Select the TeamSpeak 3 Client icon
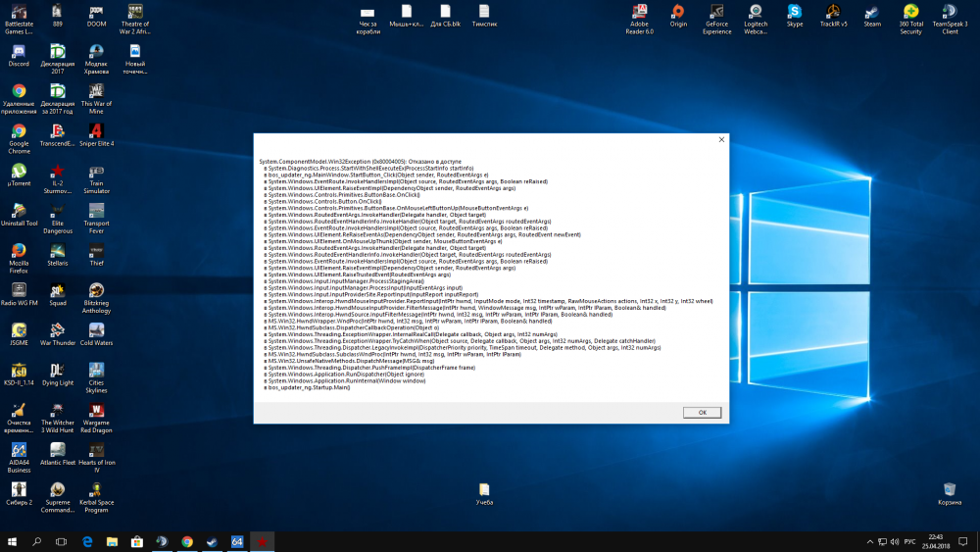The width and height of the screenshot is (980, 552). coord(949,13)
